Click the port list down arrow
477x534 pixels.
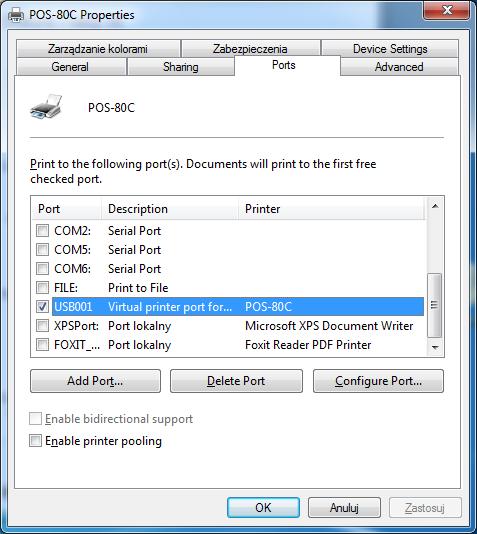tap(435, 347)
